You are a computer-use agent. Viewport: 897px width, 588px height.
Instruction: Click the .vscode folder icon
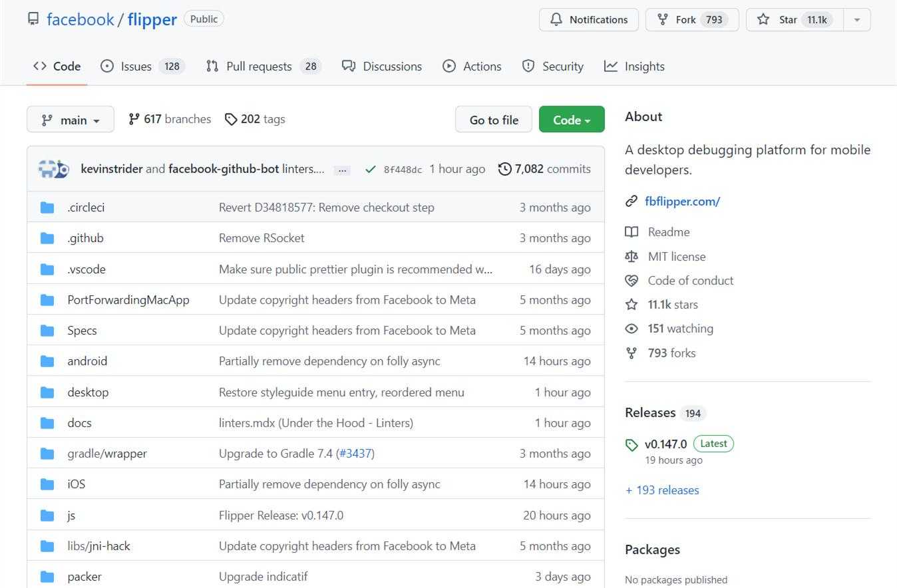(47, 269)
